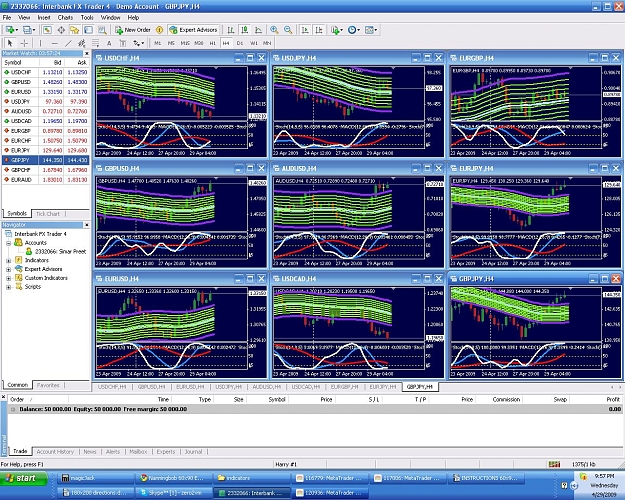Viewport: 625px width, 500px height.
Task: Click the connection status bars icon
Action: [554, 464]
